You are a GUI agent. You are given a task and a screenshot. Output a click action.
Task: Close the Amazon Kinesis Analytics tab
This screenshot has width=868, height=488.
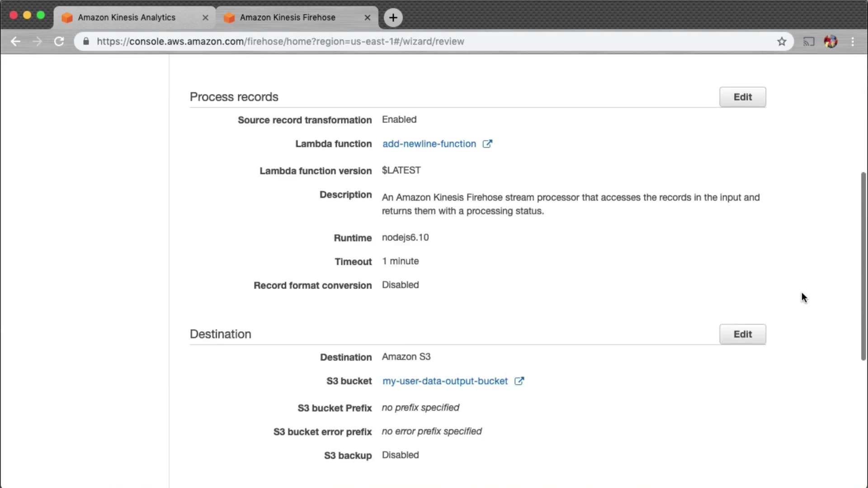(205, 18)
